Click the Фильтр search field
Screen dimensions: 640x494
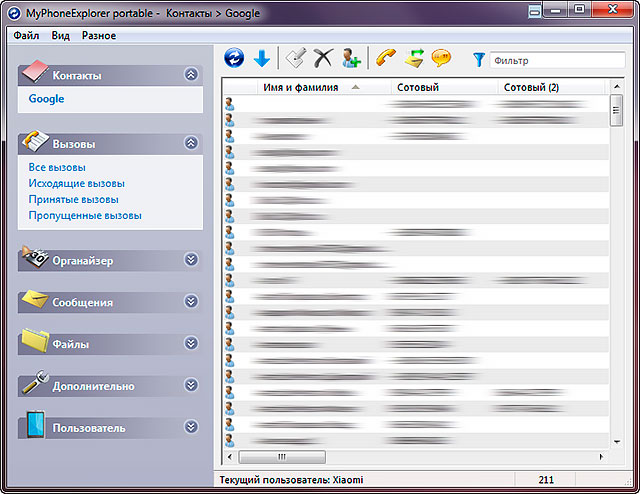pos(557,60)
